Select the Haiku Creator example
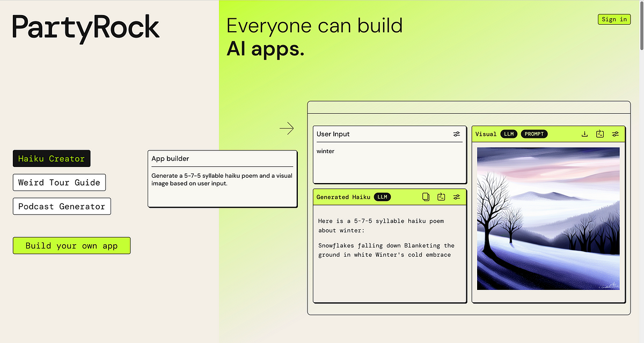This screenshot has width=644, height=343. (x=52, y=159)
